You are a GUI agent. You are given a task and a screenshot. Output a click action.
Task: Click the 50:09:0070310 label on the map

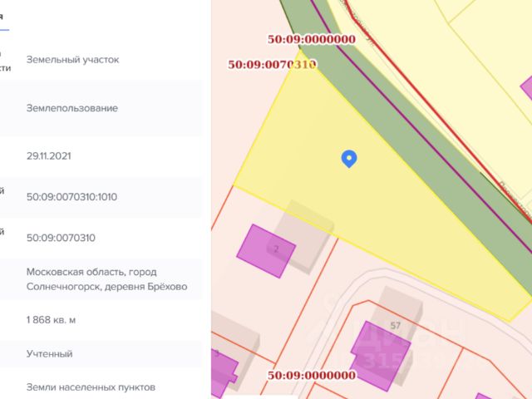(x=272, y=64)
